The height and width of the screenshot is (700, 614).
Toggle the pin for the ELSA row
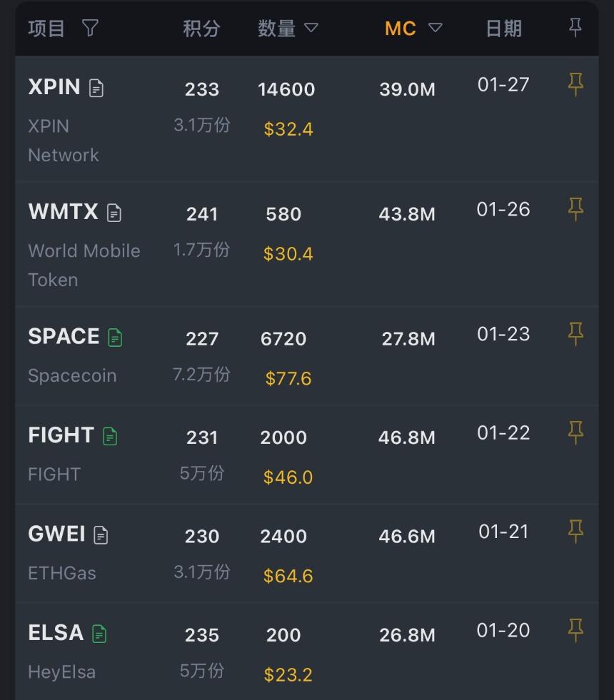pos(575,630)
